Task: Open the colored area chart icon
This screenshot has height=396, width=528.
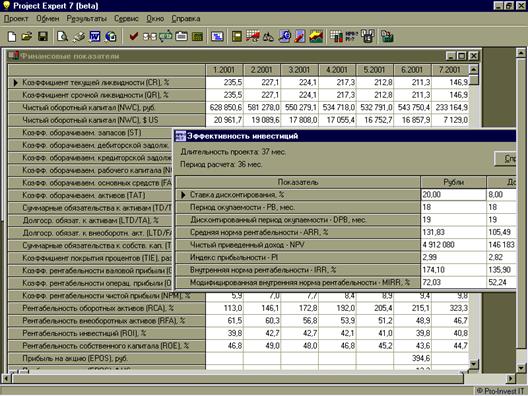Action: click(x=317, y=36)
